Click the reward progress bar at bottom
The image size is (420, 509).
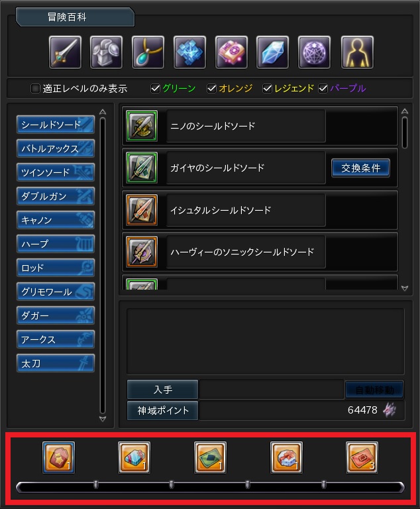(x=210, y=487)
